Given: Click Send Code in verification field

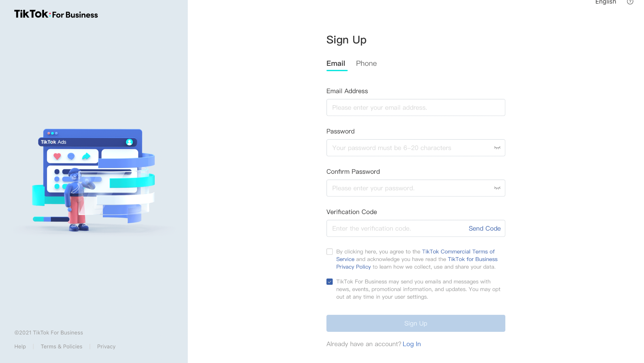Looking at the screenshot, I should [x=485, y=228].
